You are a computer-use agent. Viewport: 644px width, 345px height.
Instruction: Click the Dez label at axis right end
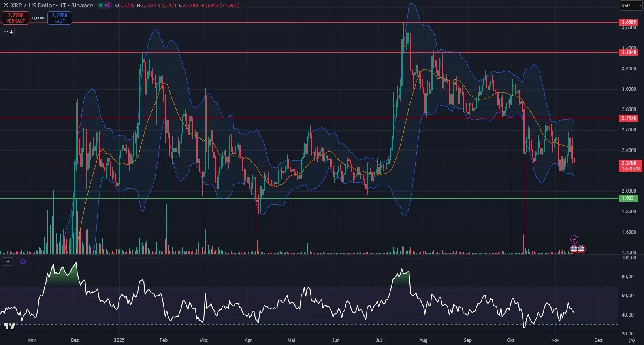pos(598,340)
